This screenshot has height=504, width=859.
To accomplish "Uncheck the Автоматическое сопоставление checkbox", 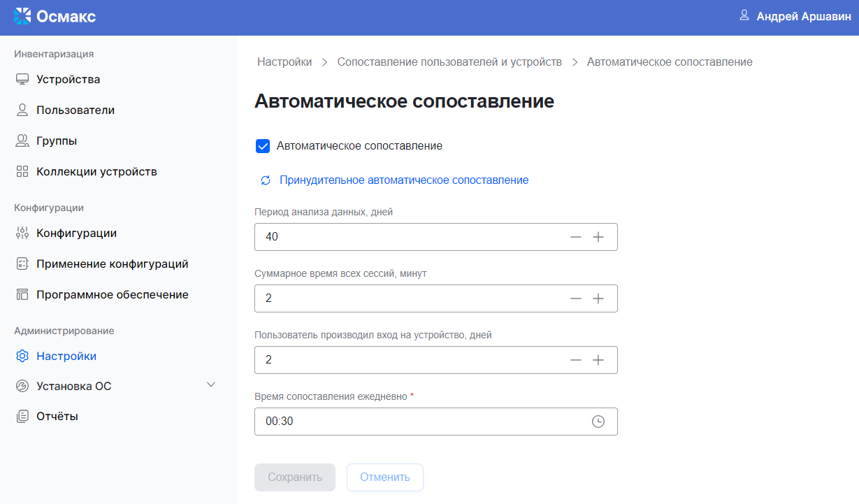I will 263,146.
